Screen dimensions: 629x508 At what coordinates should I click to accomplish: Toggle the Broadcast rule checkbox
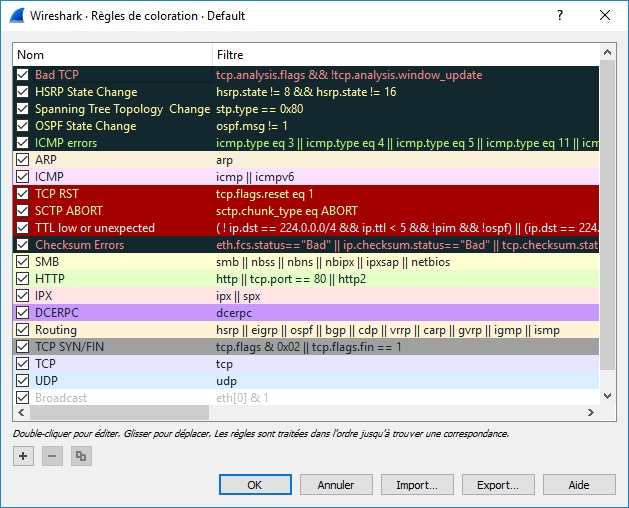click(22, 398)
